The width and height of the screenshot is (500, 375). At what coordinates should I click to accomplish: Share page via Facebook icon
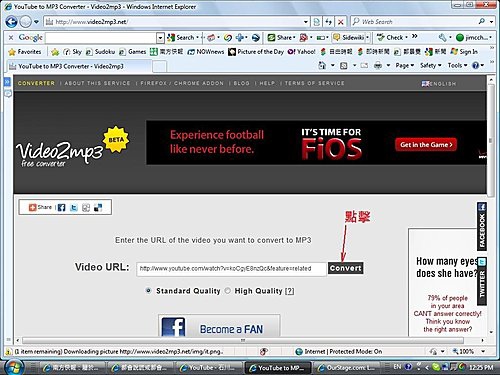point(62,208)
